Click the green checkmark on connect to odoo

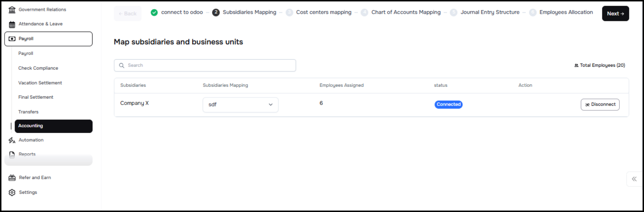(x=154, y=13)
